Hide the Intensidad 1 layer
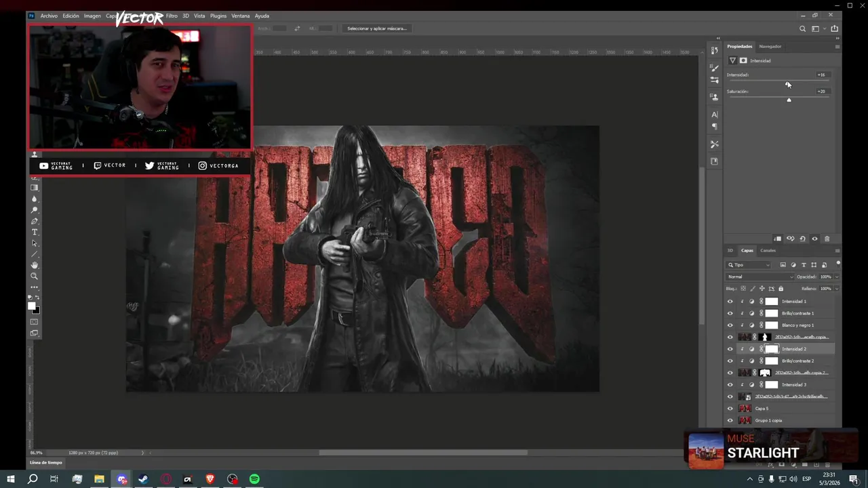Screen dimensions: 868x488 click(730, 302)
